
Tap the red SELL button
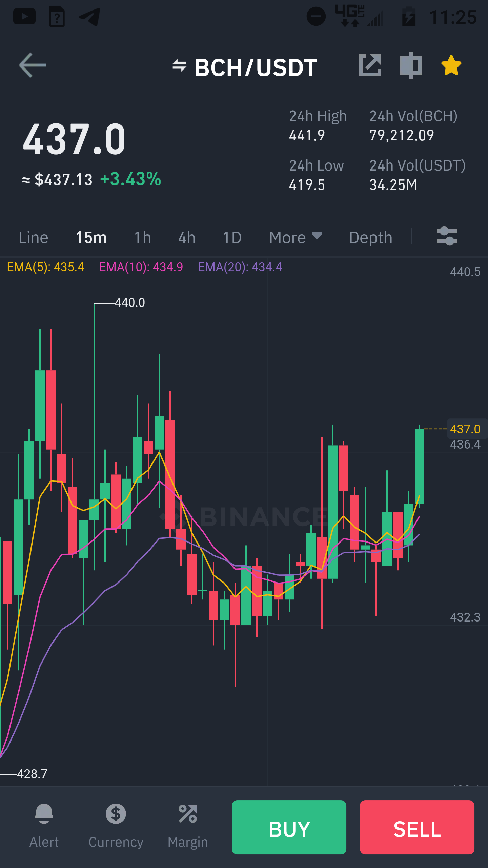(417, 827)
